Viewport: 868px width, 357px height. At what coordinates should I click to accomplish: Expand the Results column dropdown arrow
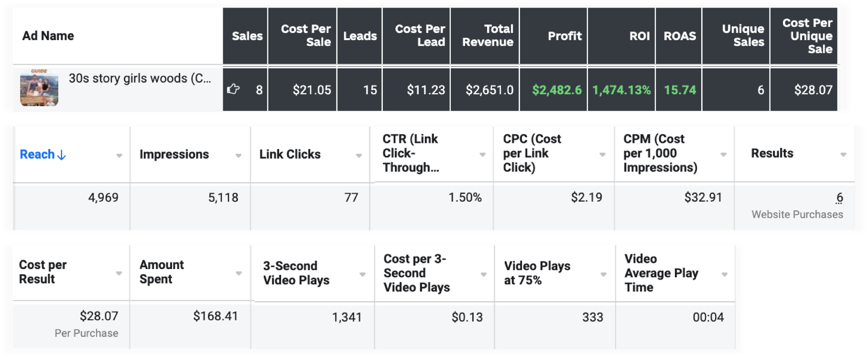pyautogui.click(x=843, y=154)
